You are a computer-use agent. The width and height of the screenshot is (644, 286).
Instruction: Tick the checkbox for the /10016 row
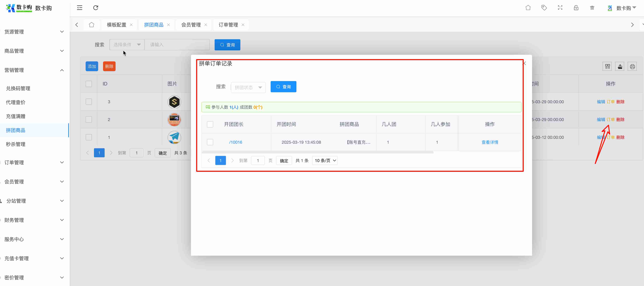pos(210,142)
